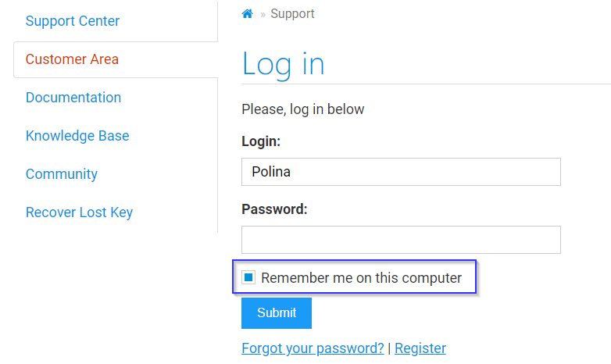This screenshot has height=364, width=611.
Task: Open Recover Lost Key in the sidebar
Action: 79,212
